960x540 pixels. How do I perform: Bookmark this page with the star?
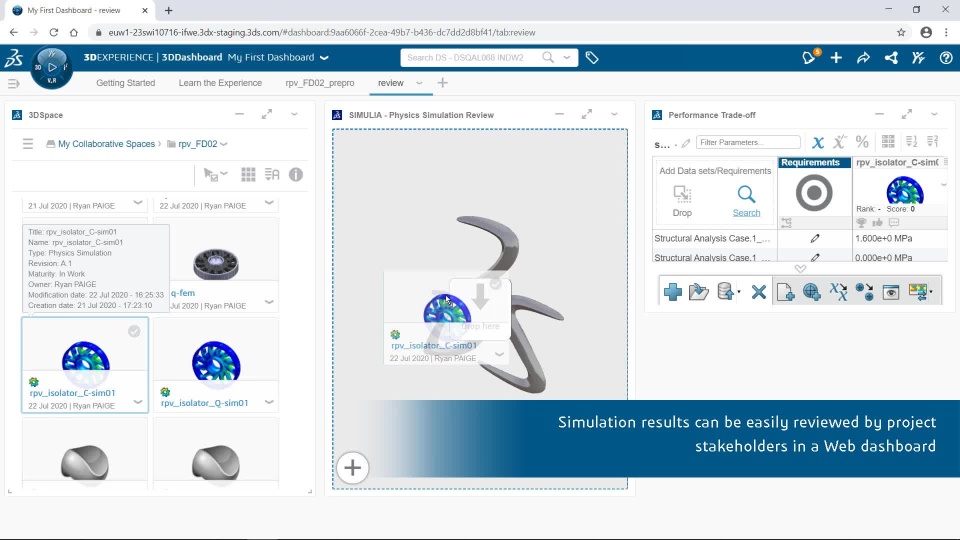901,32
